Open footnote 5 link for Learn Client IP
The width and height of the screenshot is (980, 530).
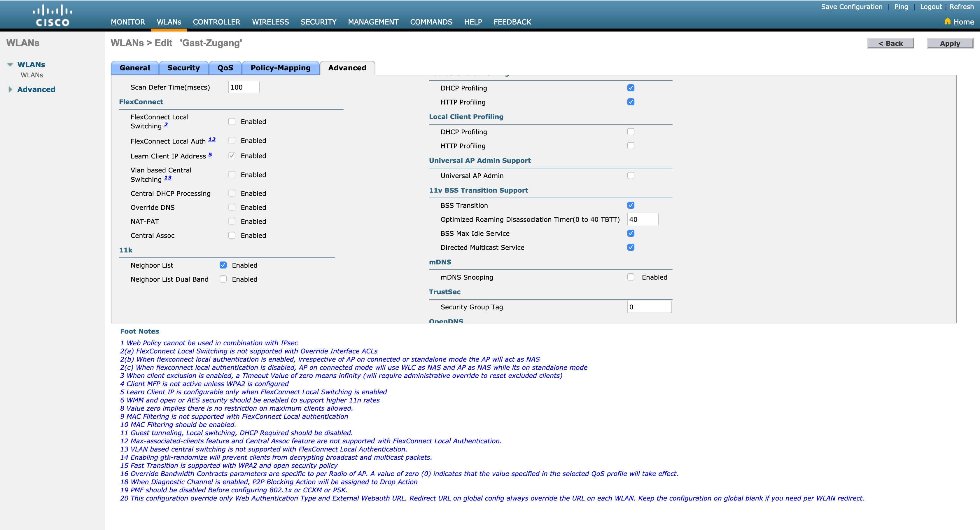(x=210, y=155)
